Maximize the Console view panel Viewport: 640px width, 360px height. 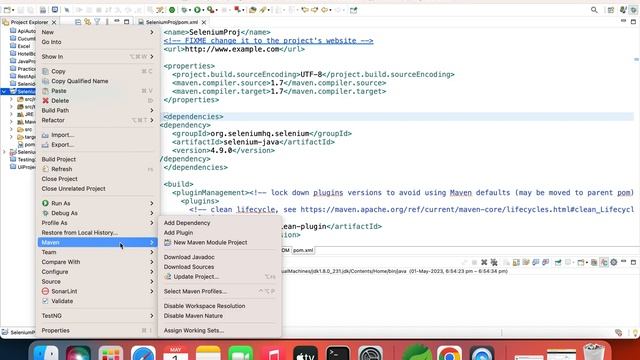pyautogui.click(x=633, y=262)
